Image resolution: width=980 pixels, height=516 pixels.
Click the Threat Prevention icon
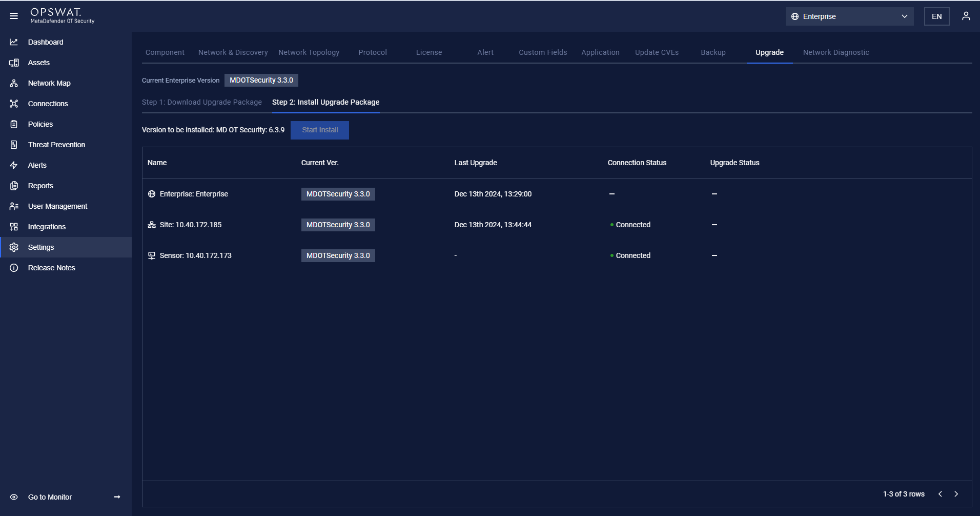pyautogui.click(x=14, y=145)
